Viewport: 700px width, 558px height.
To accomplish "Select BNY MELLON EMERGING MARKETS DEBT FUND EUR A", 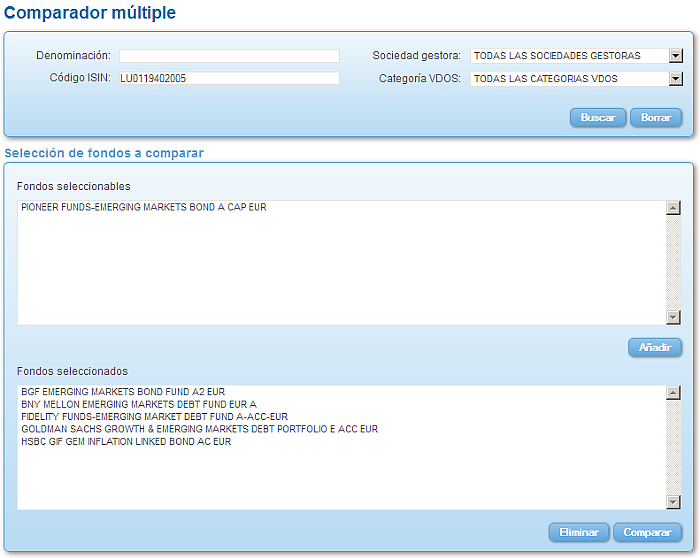I will 139,404.
